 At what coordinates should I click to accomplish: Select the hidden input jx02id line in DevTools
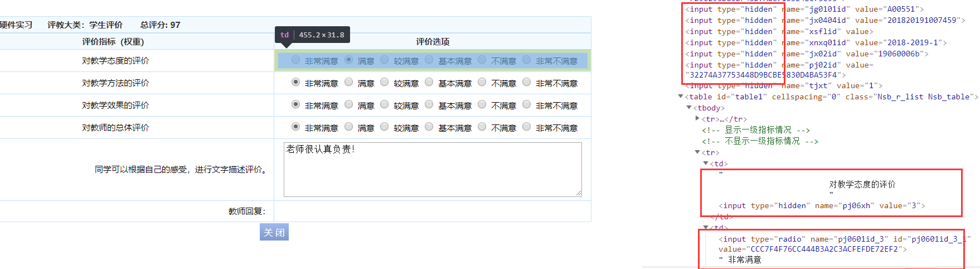coord(807,54)
